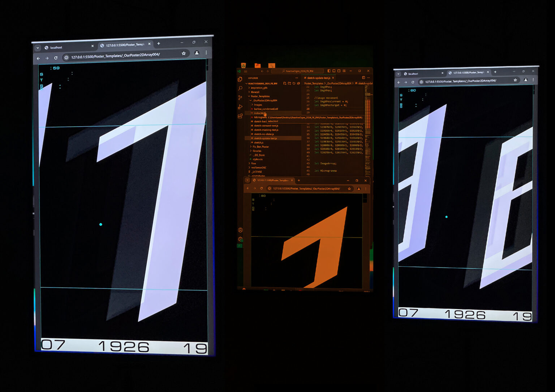
Task: Open sketch-carousel-test.js in the Explorer
Action: pos(266,126)
